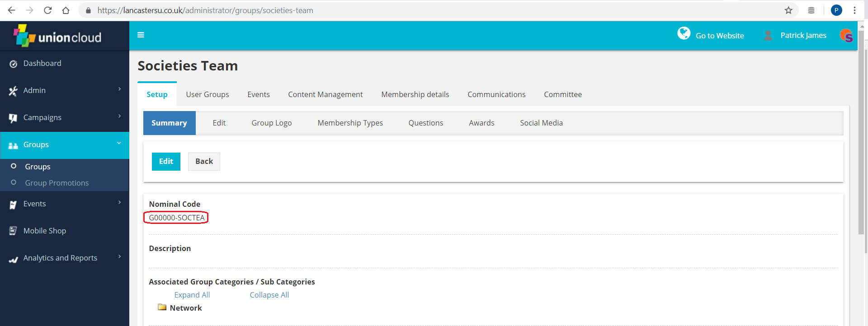Open the Committee tab
The image size is (868, 326).
coord(563,94)
